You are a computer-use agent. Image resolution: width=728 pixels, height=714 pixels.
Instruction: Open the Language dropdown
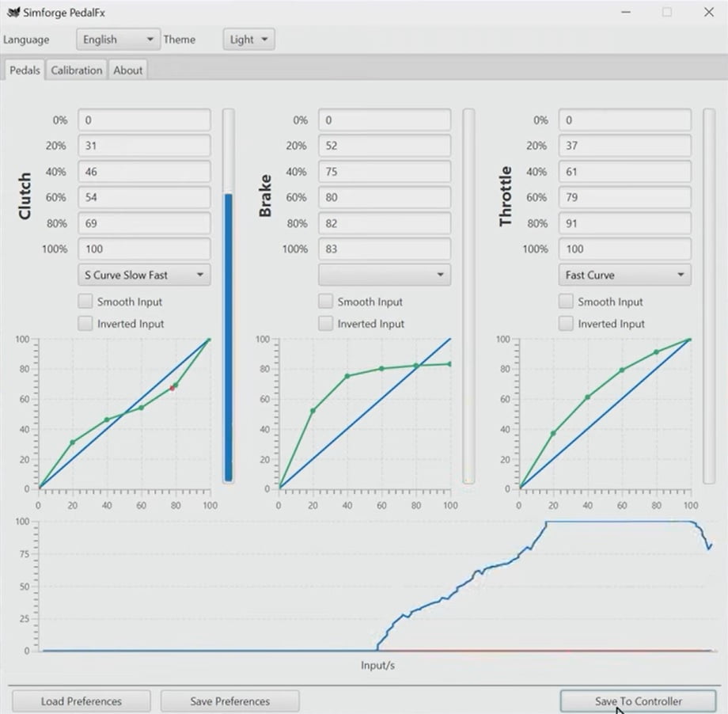pos(119,40)
